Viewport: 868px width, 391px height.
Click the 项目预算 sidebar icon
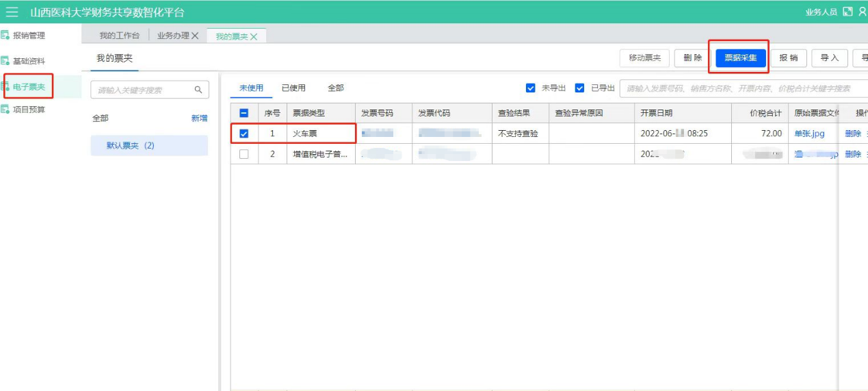point(5,110)
